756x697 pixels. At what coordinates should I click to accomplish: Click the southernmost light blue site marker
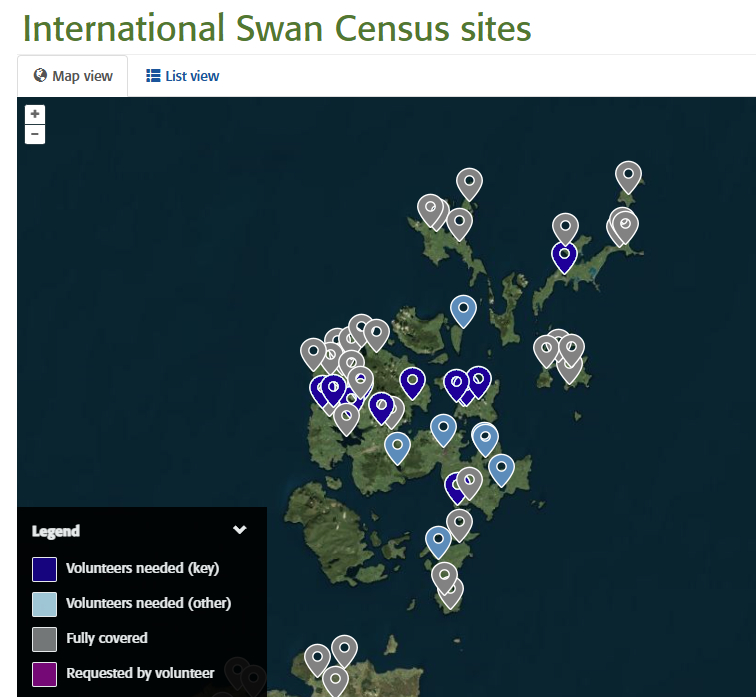(438, 540)
